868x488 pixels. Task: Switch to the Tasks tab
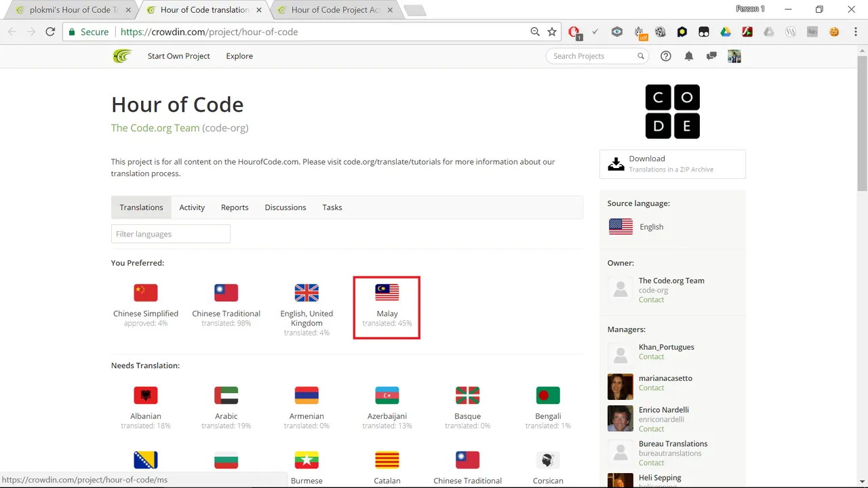(332, 207)
